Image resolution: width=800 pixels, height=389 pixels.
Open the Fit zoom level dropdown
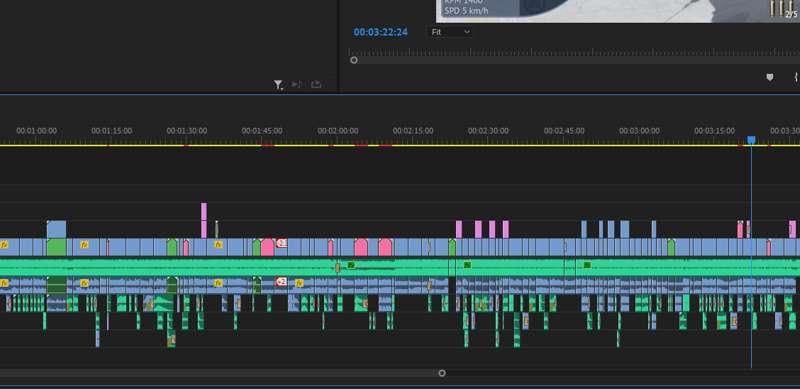point(451,32)
